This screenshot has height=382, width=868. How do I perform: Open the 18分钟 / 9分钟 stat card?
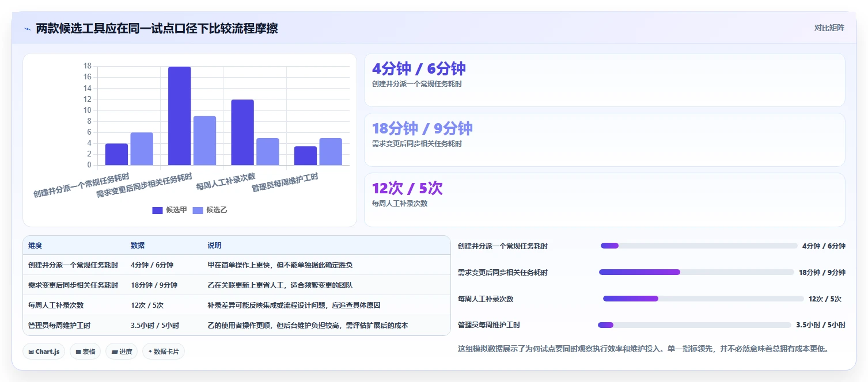click(604, 140)
